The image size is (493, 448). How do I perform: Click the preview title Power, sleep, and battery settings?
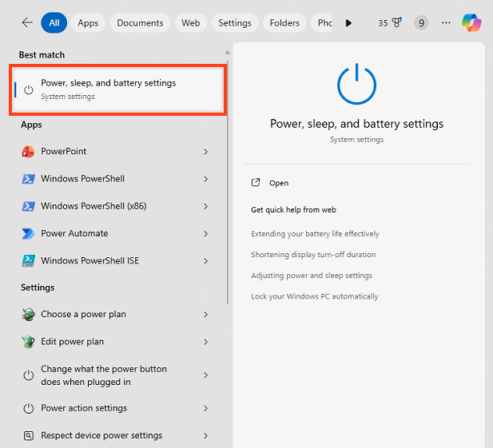[x=356, y=124]
